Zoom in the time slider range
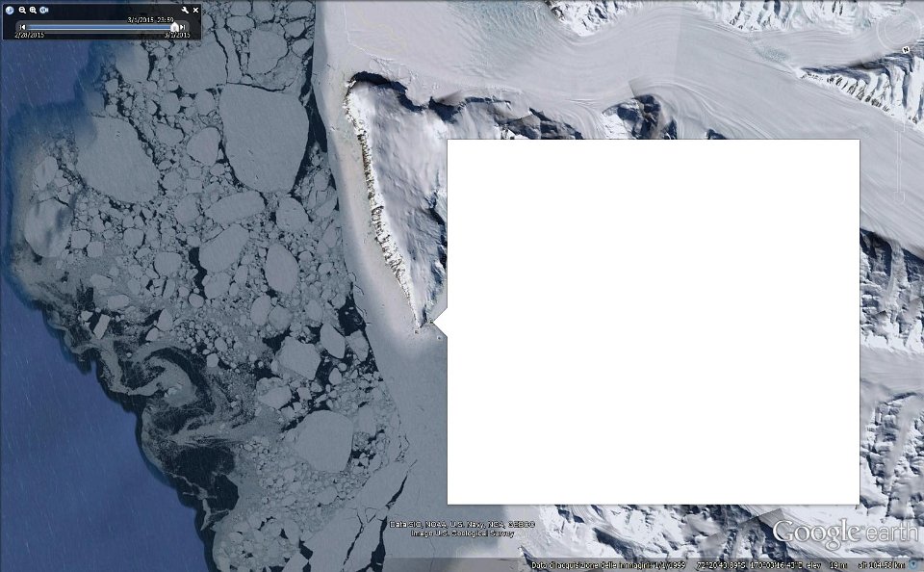This screenshot has height=572, width=924. [33, 10]
